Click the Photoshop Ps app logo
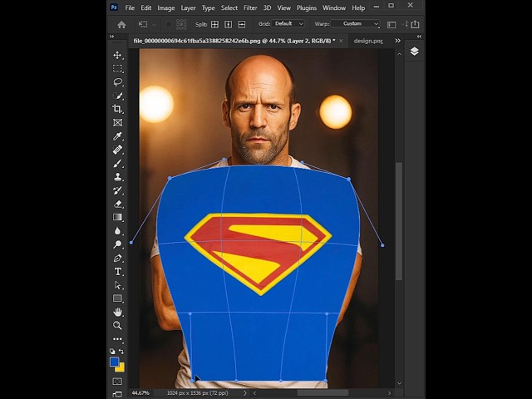This screenshot has height=399, width=532. click(x=115, y=7)
